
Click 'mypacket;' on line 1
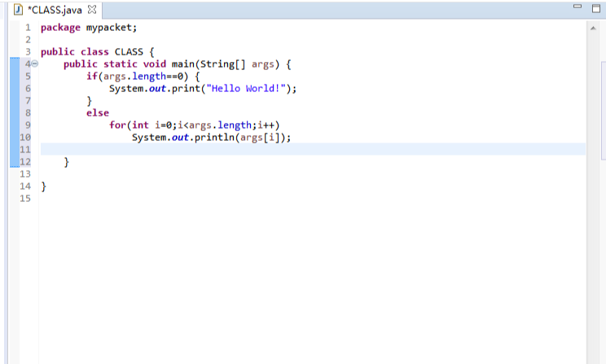click(112, 28)
